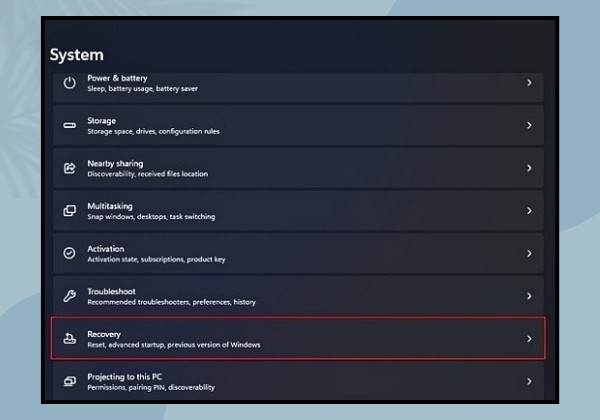This screenshot has height=420, width=600.
Task: Select the Nearby sharing title
Action: click(115, 164)
